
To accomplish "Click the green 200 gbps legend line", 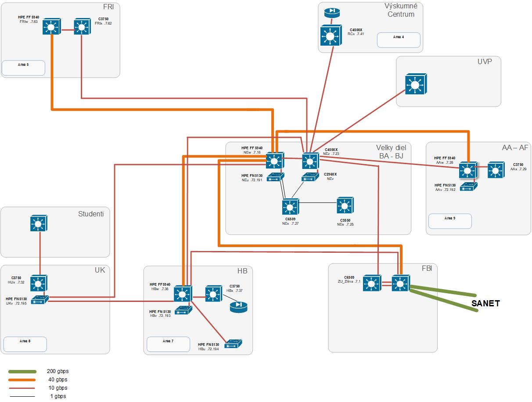I will coord(22,371).
